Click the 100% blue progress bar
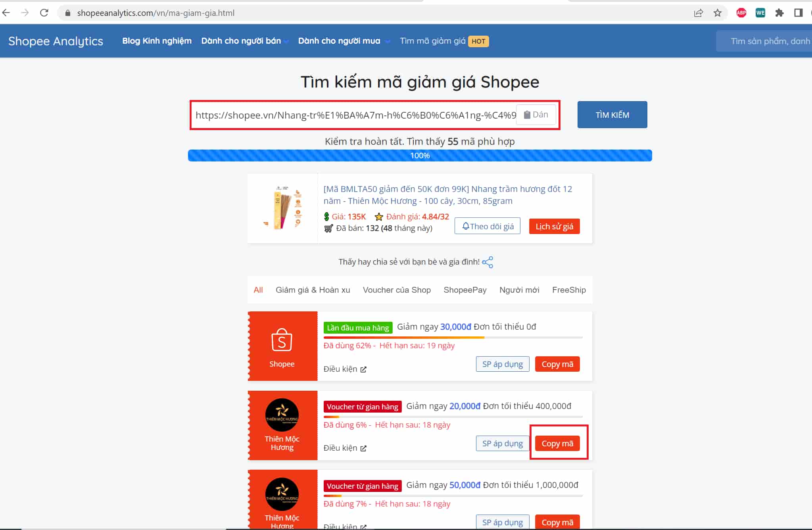This screenshot has height=530, width=812. [x=420, y=156]
